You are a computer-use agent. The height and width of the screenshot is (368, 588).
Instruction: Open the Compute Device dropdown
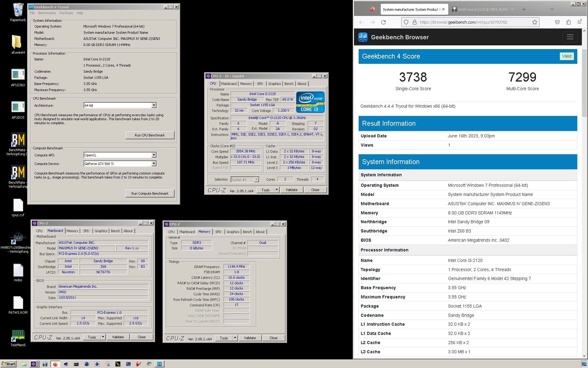154,164
